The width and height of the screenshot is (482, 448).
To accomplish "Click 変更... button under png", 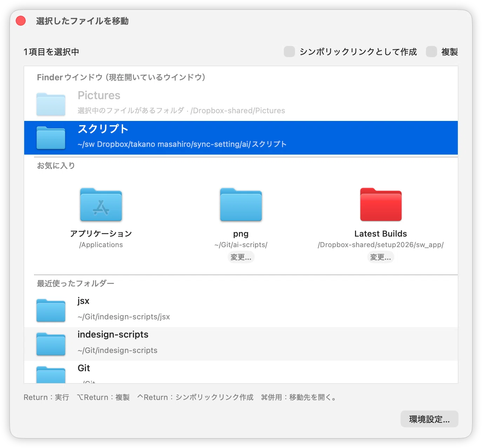I will (x=241, y=257).
